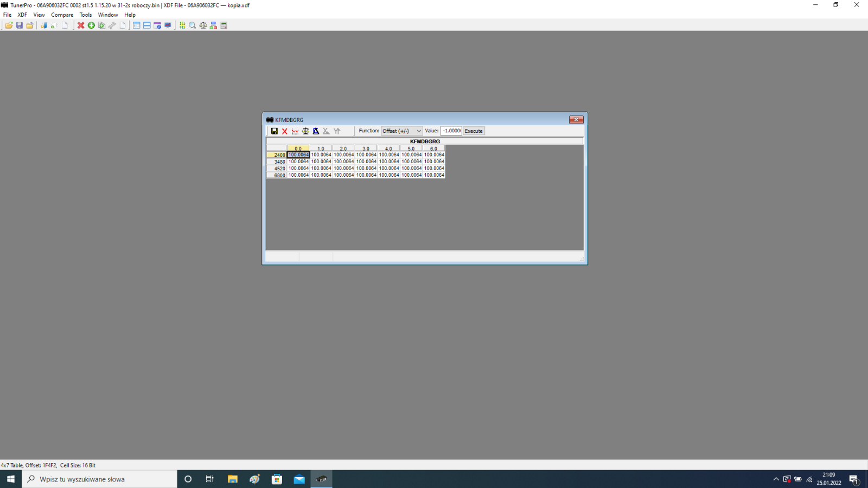This screenshot has height=488, width=868.
Task: Add a new XDF item with green plus icon
Action: (x=91, y=25)
